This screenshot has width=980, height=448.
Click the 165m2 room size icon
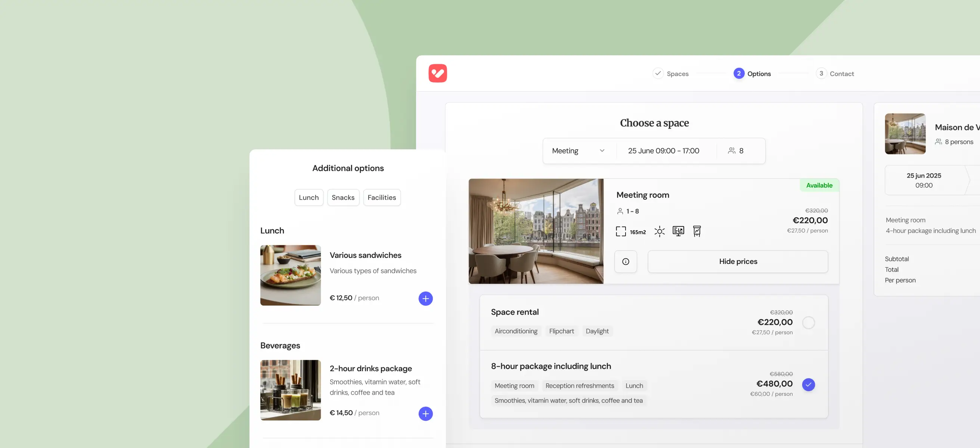[x=621, y=231]
